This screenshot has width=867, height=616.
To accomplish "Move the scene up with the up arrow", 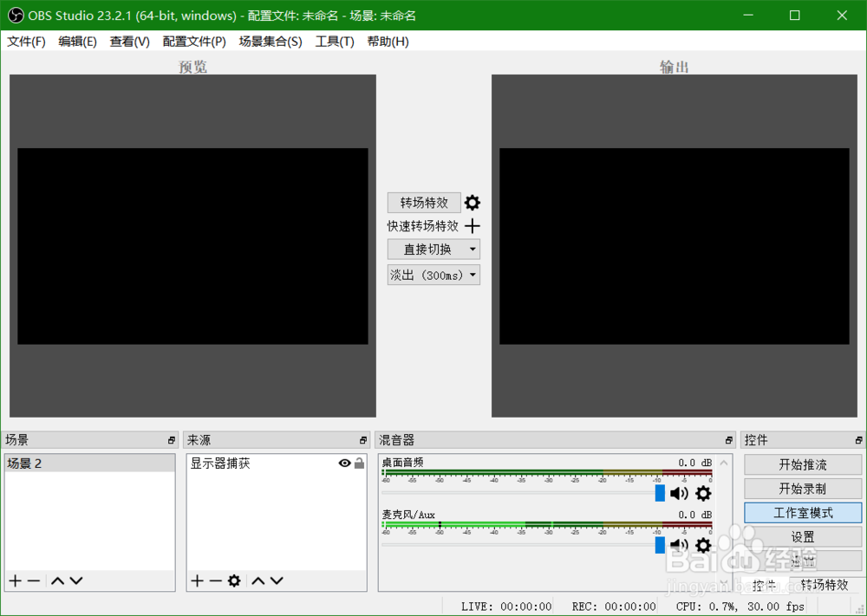I will (57, 580).
